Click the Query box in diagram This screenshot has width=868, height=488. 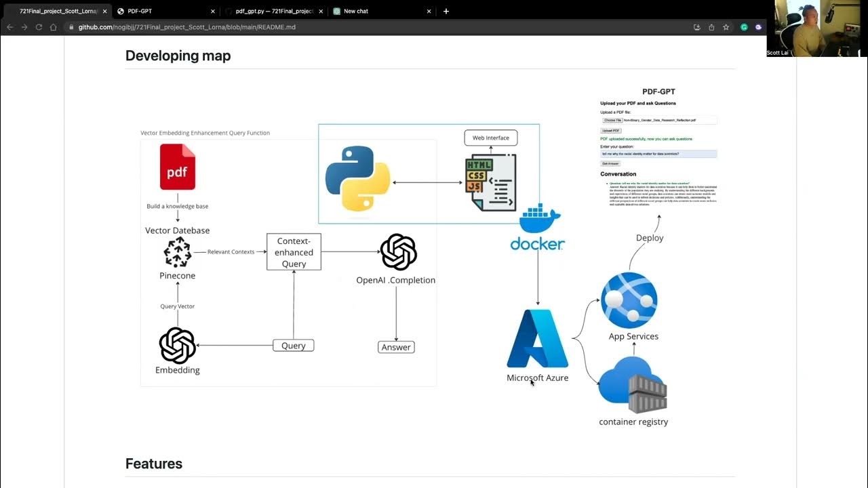[294, 346]
